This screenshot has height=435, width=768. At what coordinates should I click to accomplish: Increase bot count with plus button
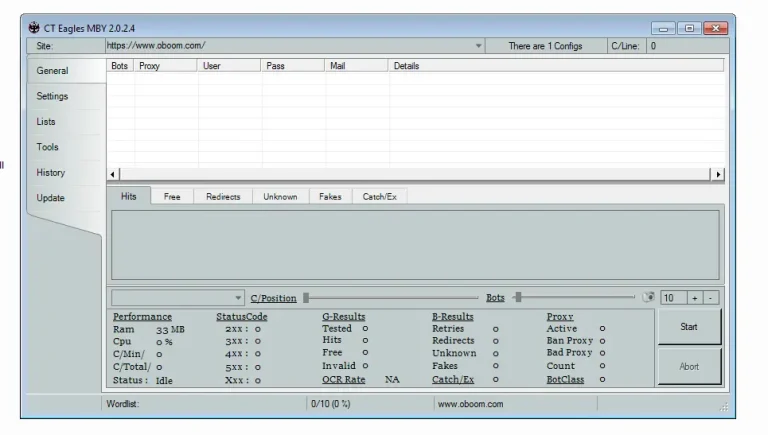click(695, 298)
